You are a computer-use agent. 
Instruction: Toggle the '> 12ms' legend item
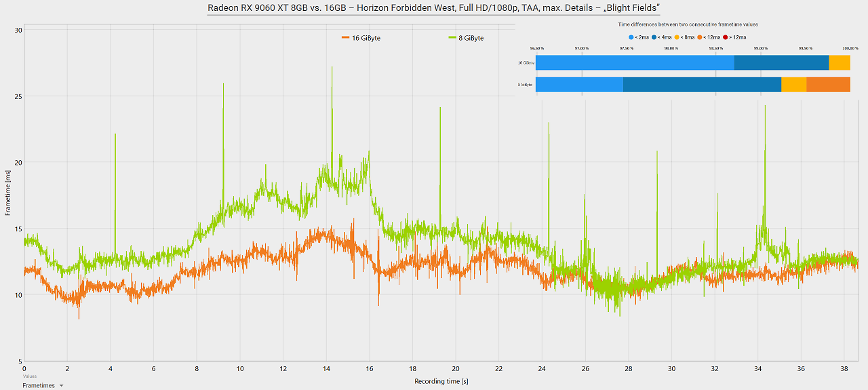735,37
